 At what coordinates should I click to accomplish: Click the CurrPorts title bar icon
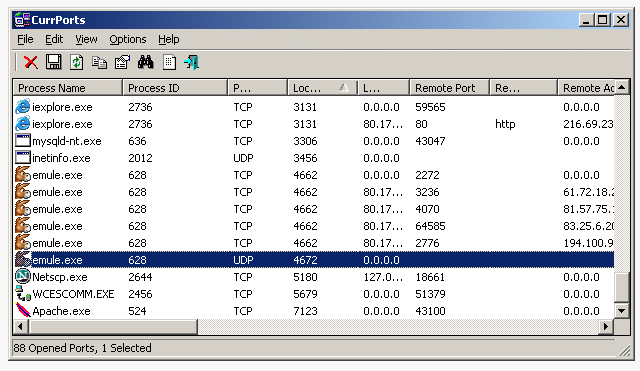pos(22,20)
